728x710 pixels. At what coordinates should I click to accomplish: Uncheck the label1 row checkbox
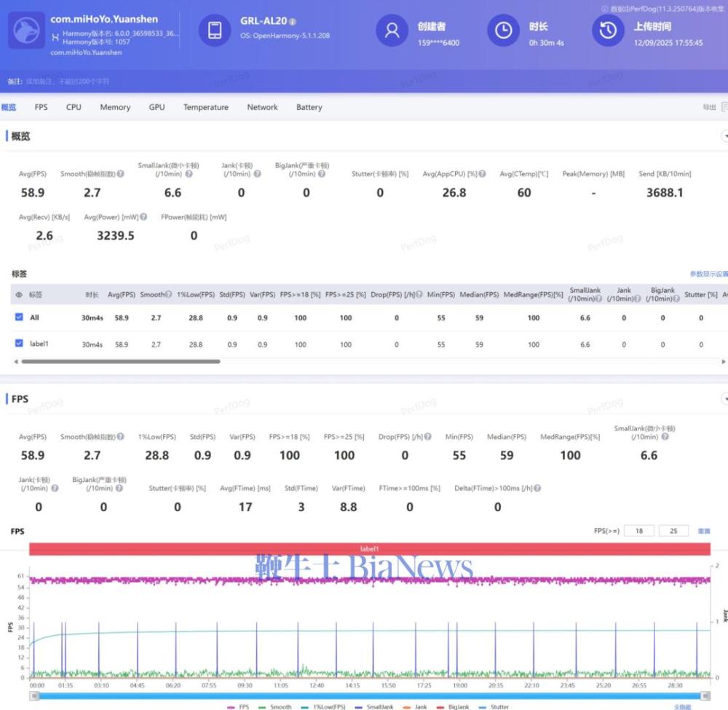click(x=19, y=343)
